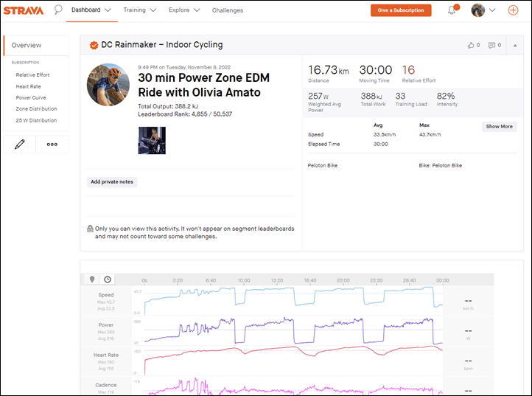
Task: Open the Peloton ride photo thumbnail
Action: point(152,140)
